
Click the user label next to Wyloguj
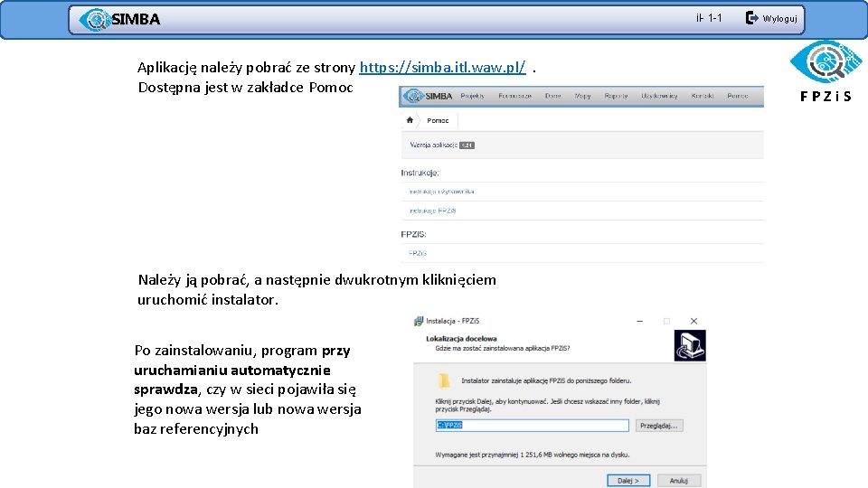[709, 18]
